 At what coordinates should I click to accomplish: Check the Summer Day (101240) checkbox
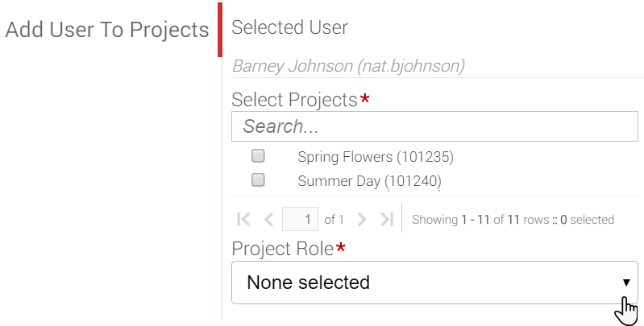258,180
